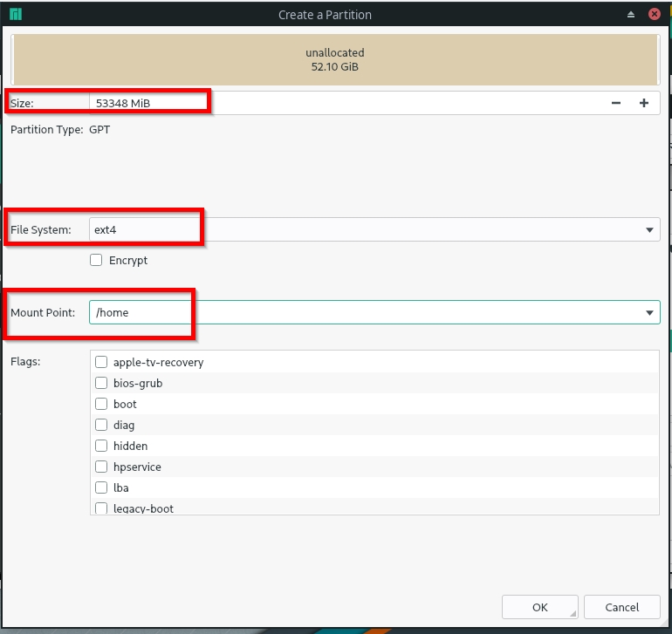Open the File System dropdown showing ext4

pos(374,229)
